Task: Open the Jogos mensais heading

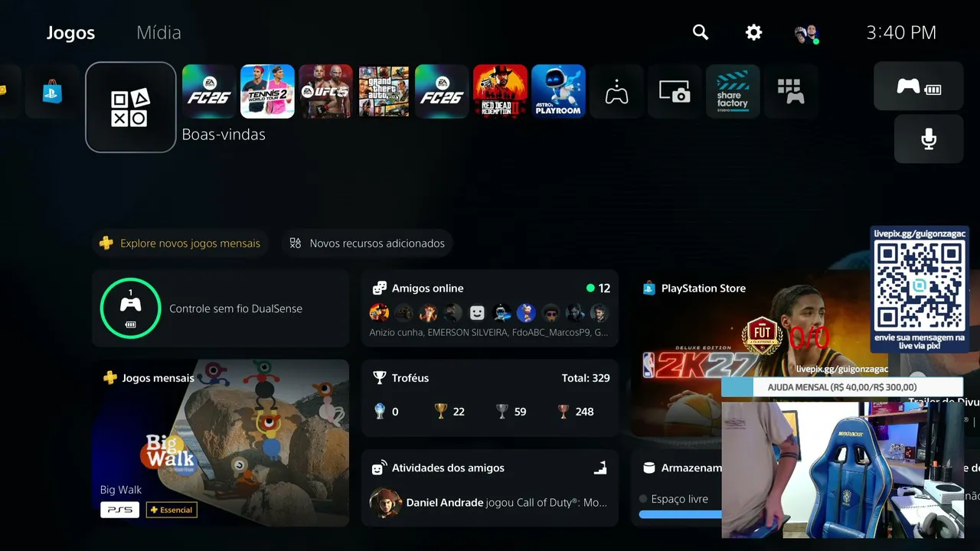Action: click(x=158, y=378)
